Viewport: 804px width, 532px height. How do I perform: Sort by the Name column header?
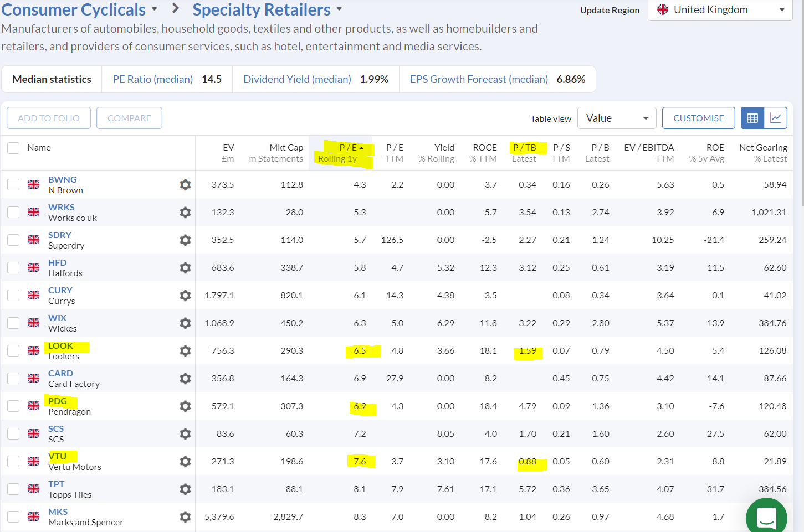[39, 148]
